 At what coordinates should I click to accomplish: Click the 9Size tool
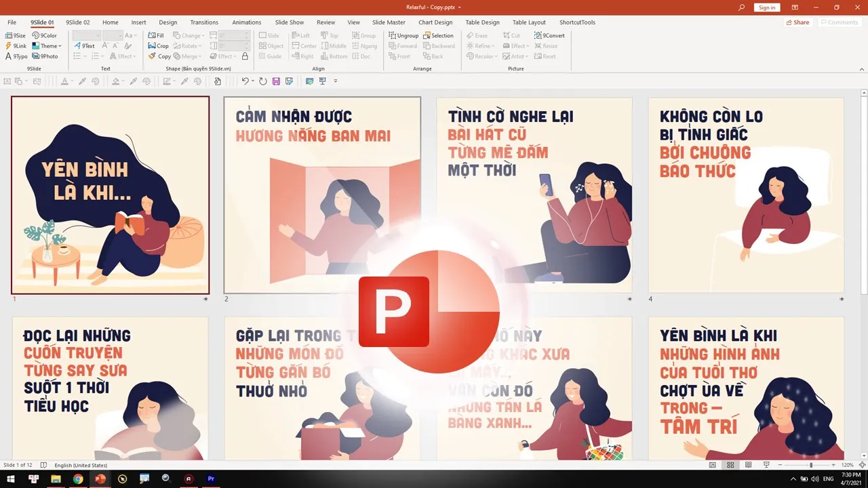tap(15, 35)
